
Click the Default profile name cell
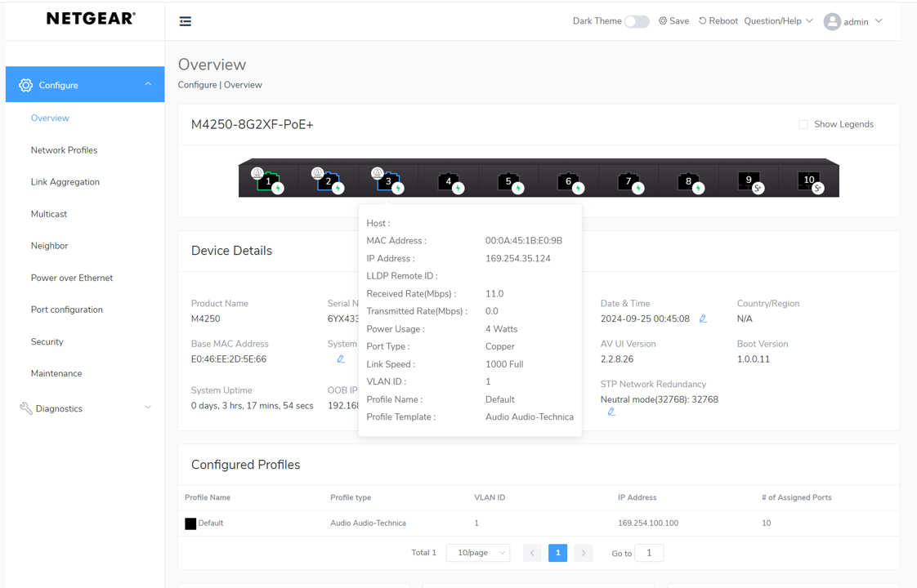point(211,523)
